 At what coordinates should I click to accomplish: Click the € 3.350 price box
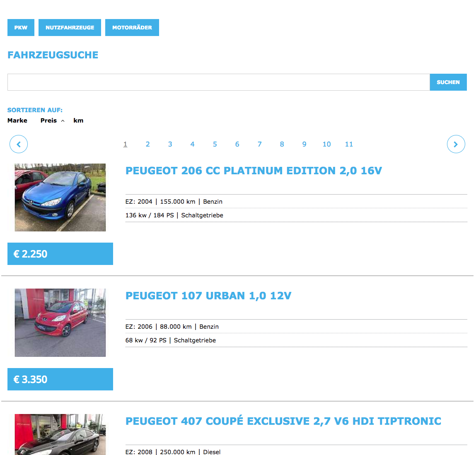point(60,379)
